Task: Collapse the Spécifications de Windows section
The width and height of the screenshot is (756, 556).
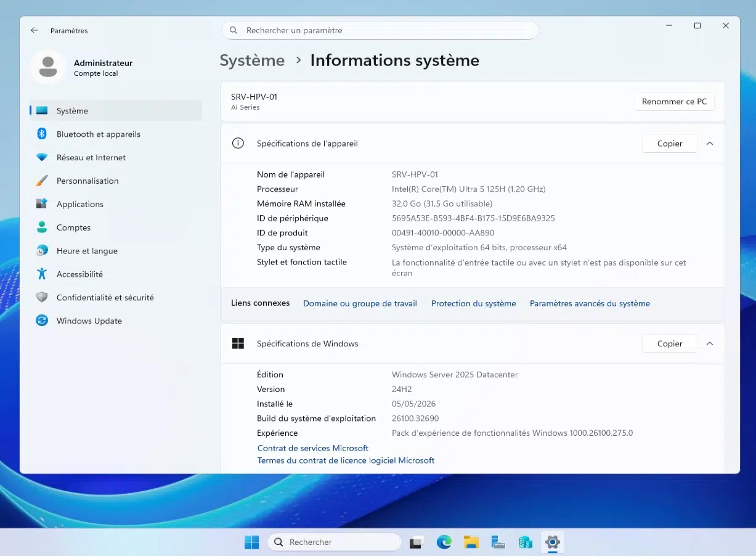Action: [710, 344]
